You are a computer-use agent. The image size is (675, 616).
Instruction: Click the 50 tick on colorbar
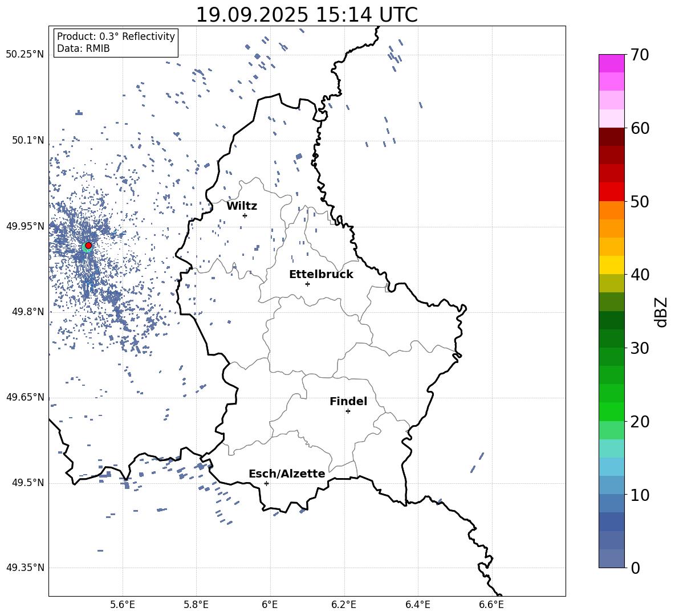click(x=640, y=201)
